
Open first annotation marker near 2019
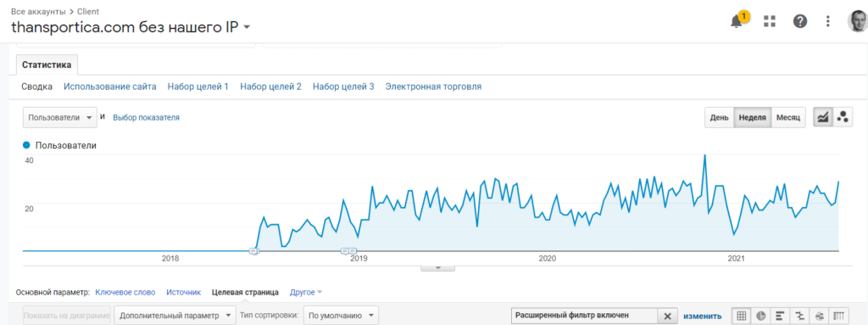tap(344, 251)
